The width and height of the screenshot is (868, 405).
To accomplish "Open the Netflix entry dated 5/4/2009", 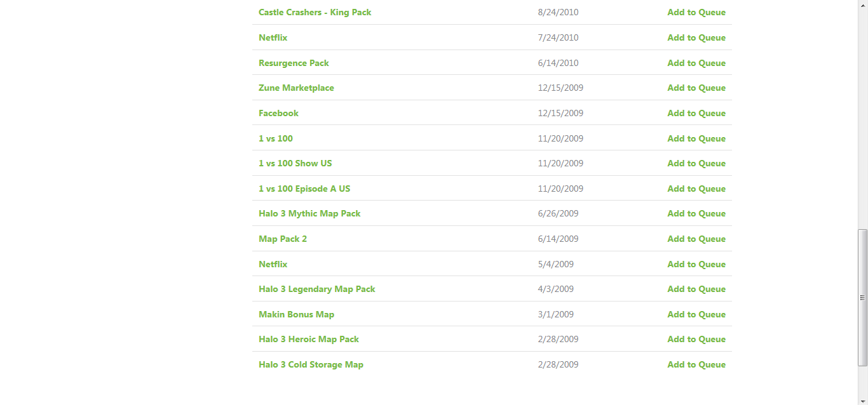I will pyautogui.click(x=273, y=264).
